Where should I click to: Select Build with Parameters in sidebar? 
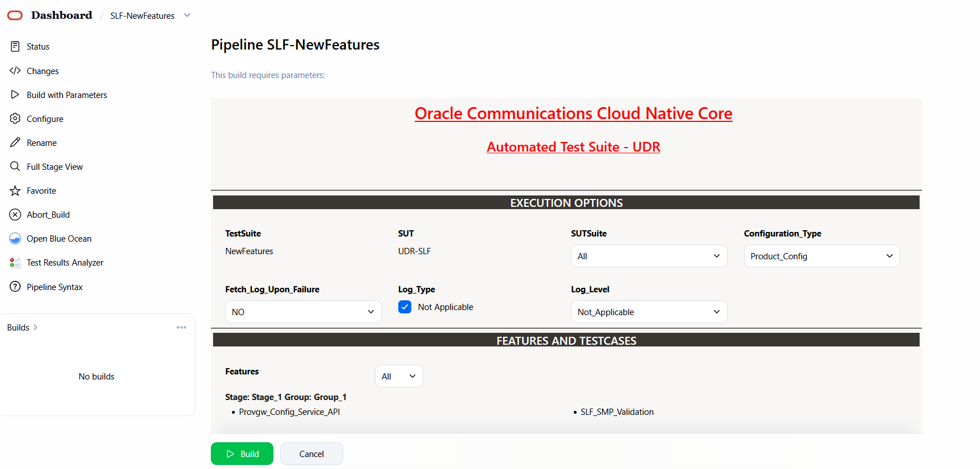pos(67,95)
